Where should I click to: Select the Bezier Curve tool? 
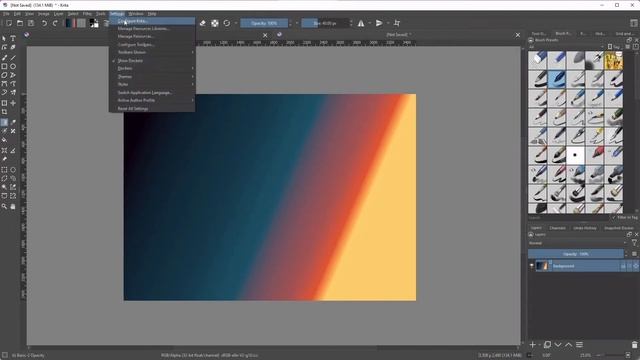tap(4, 84)
